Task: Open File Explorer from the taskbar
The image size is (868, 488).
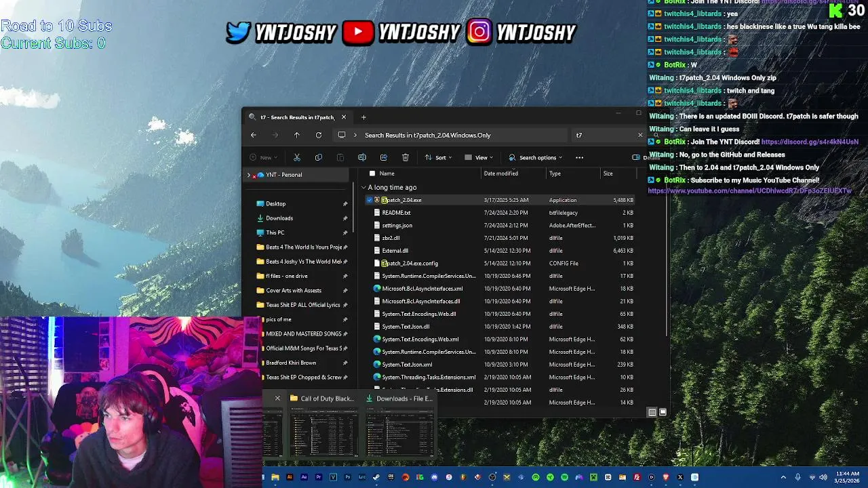Action: pyautogui.click(x=275, y=477)
